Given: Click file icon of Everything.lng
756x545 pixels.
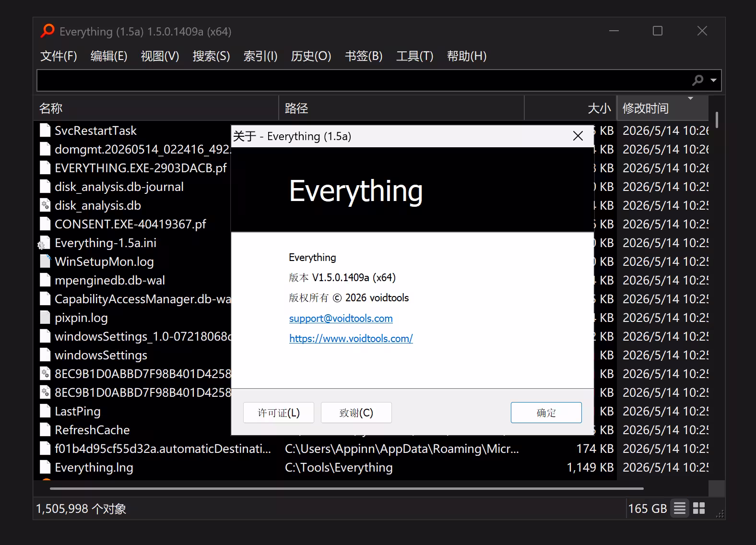Looking at the screenshot, I should [x=45, y=467].
